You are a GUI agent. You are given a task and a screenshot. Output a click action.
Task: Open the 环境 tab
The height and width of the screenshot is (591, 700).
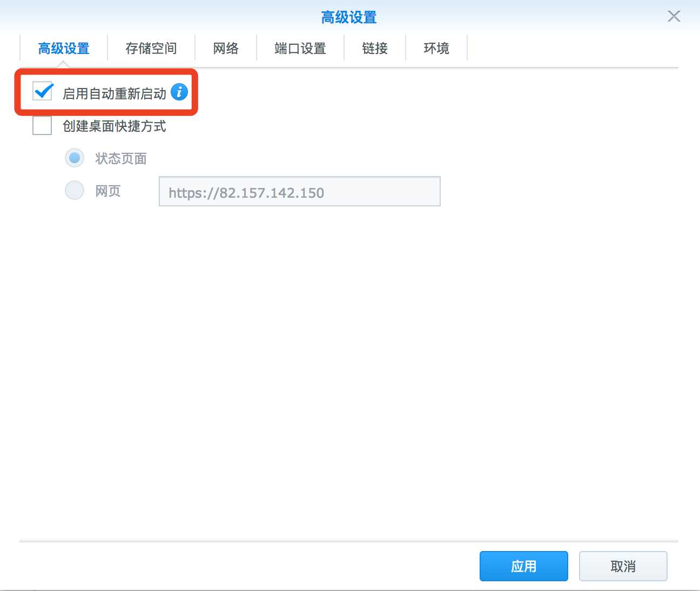point(436,48)
